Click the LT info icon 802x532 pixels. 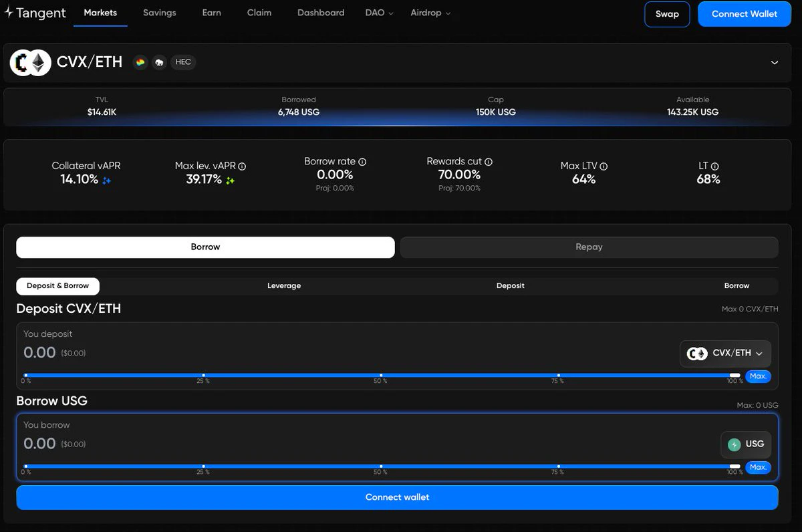click(x=714, y=166)
